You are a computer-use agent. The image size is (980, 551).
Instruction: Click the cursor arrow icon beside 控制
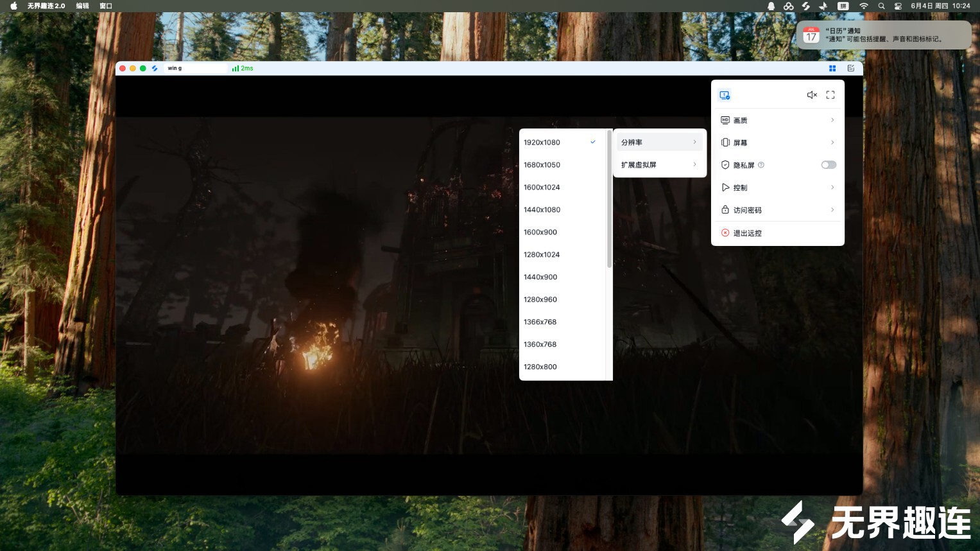725,188
